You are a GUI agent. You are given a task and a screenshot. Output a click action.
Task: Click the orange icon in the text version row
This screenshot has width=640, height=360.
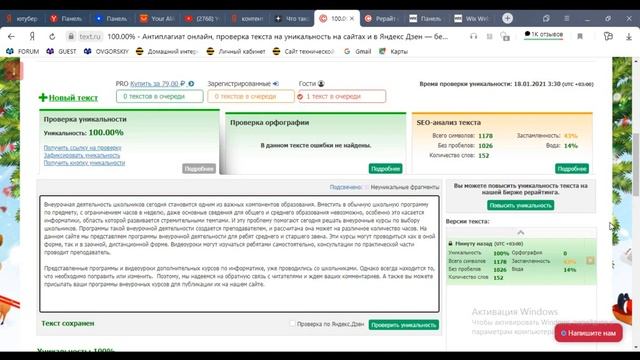coord(590,260)
